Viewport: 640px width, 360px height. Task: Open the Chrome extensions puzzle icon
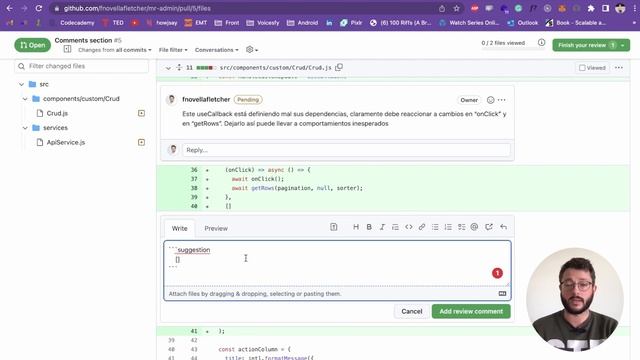(x=591, y=8)
